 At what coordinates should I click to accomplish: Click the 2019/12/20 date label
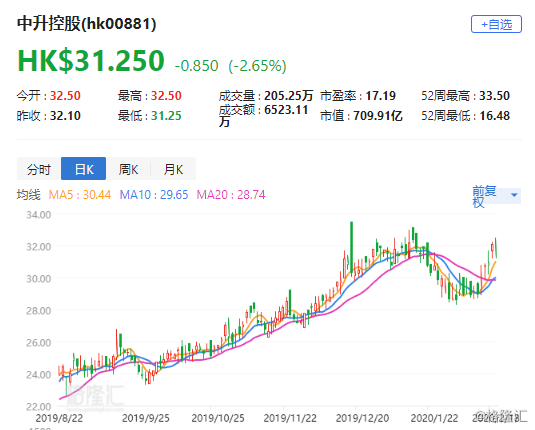click(x=362, y=418)
